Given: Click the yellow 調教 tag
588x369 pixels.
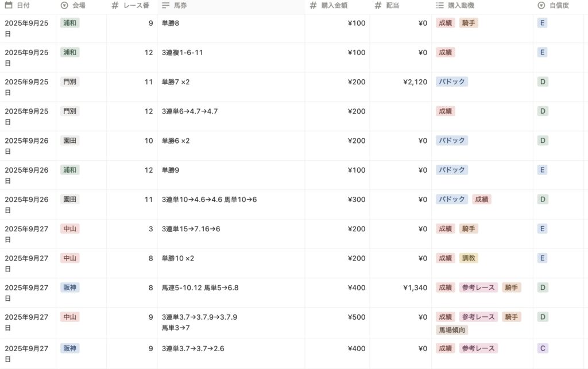Looking at the screenshot, I should 469,258.
